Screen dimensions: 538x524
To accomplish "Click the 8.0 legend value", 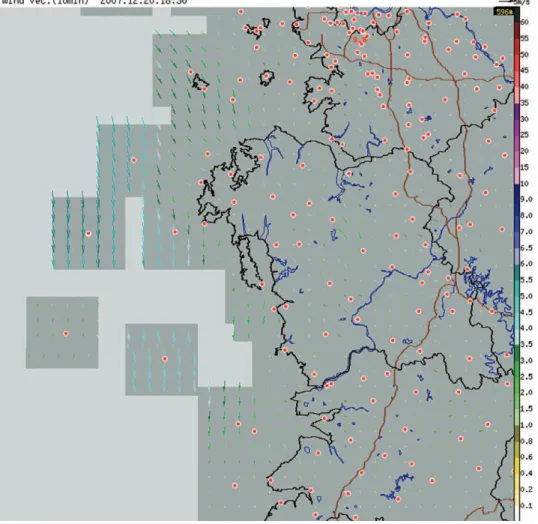I will pyautogui.click(x=526, y=216).
